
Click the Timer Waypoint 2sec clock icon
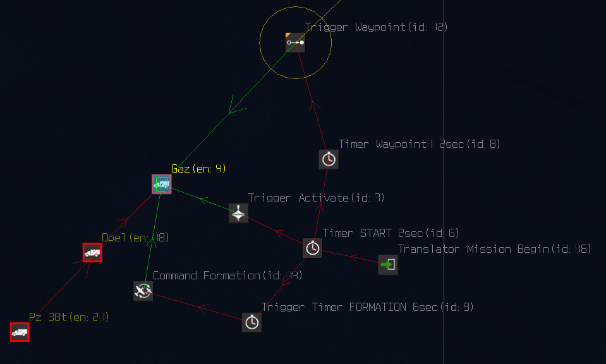pos(329,159)
